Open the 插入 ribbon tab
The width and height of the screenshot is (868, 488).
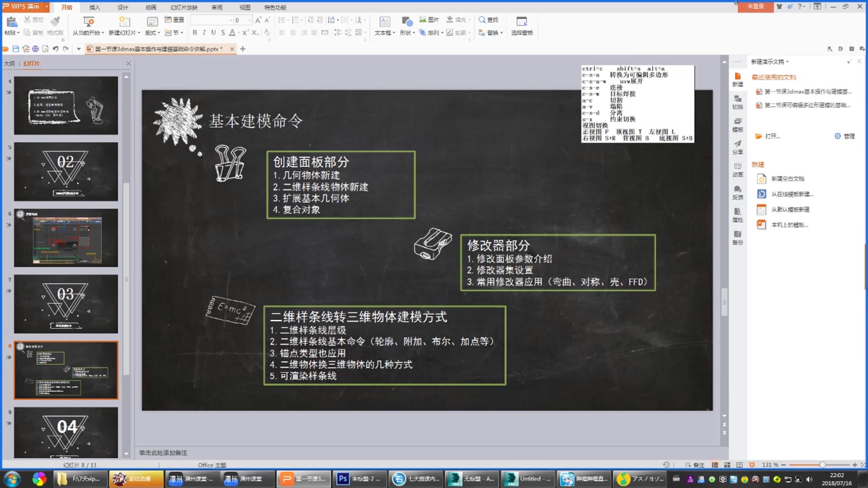[x=94, y=7]
